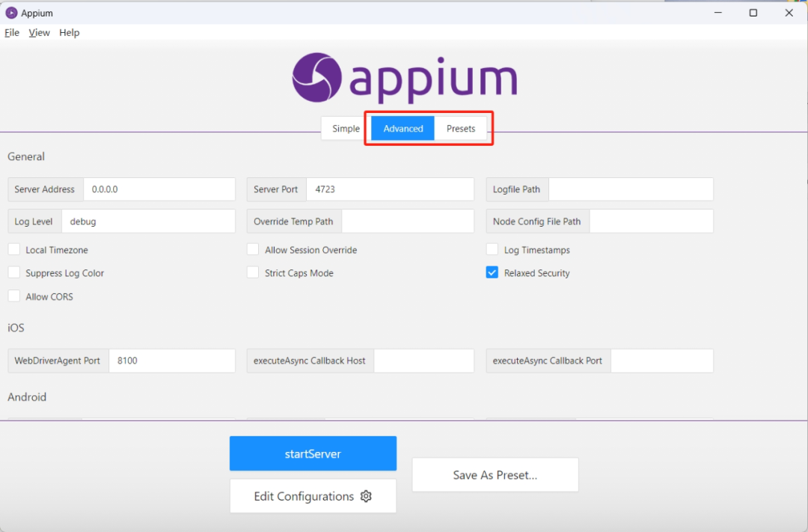Check Allow Session Override
The width and height of the screenshot is (808, 532).
[x=253, y=249]
